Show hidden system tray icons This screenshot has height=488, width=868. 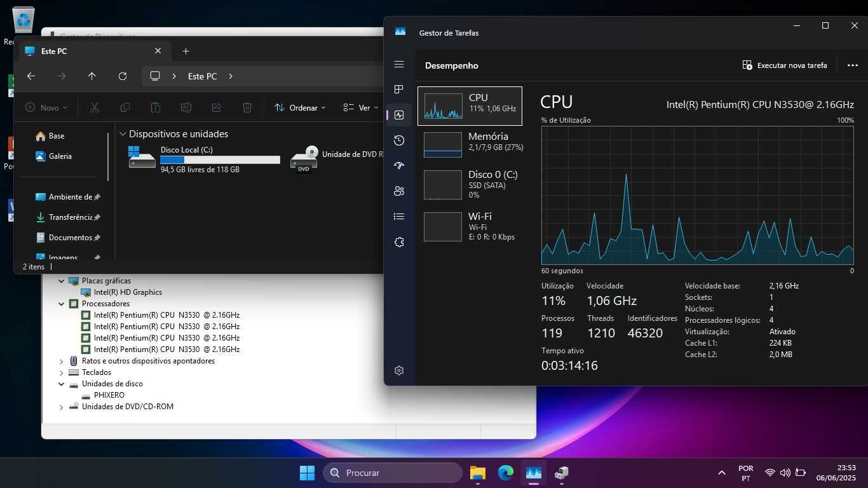click(x=722, y=473)
